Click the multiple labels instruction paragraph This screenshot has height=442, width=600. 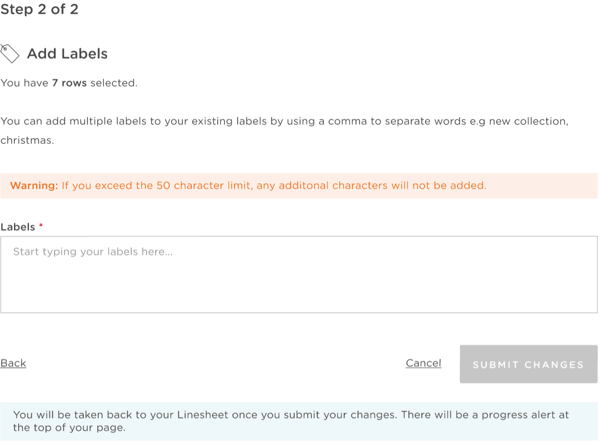point(285,130)
